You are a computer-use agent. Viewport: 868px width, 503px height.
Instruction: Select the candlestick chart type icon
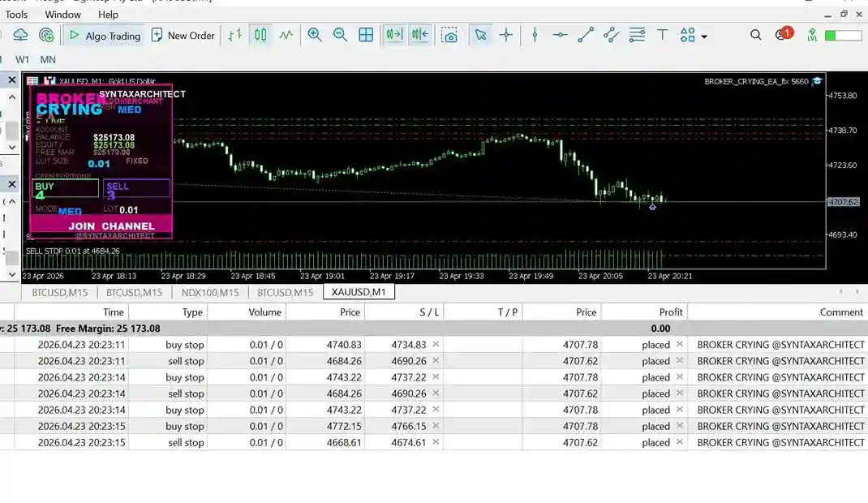coord(260,35)
